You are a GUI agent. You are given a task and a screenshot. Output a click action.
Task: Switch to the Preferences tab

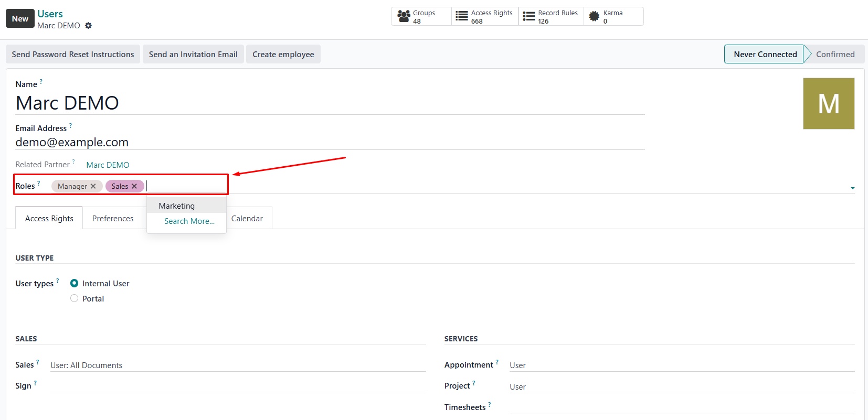point(113,219)
